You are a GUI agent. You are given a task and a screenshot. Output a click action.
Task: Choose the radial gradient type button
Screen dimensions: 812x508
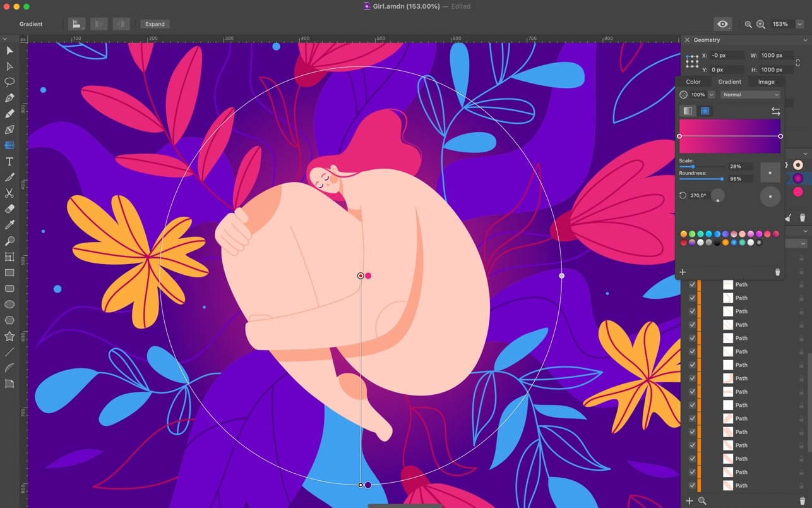(x=705, y=111)
